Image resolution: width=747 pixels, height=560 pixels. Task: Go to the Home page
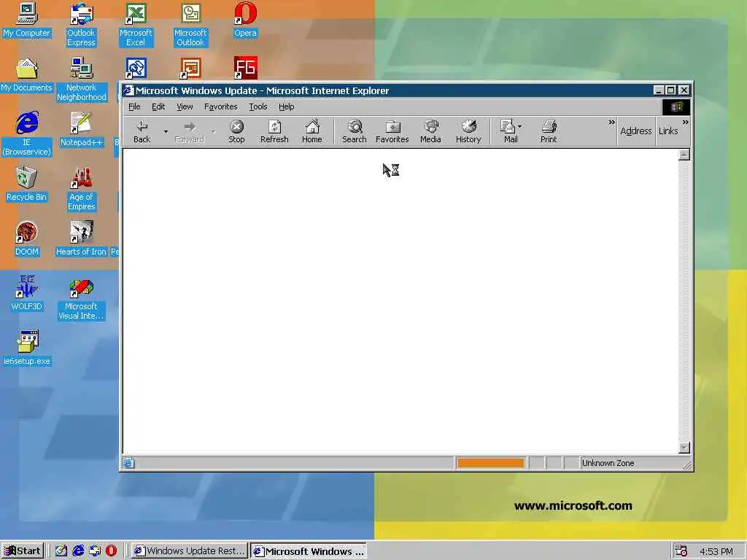coord(312,131)
